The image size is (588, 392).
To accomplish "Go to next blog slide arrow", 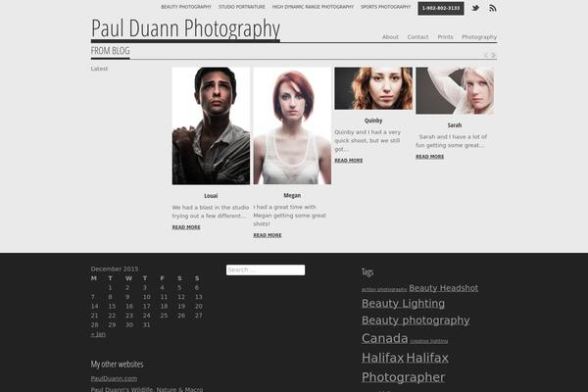I will pyautogui.click(x=494, y=55).
